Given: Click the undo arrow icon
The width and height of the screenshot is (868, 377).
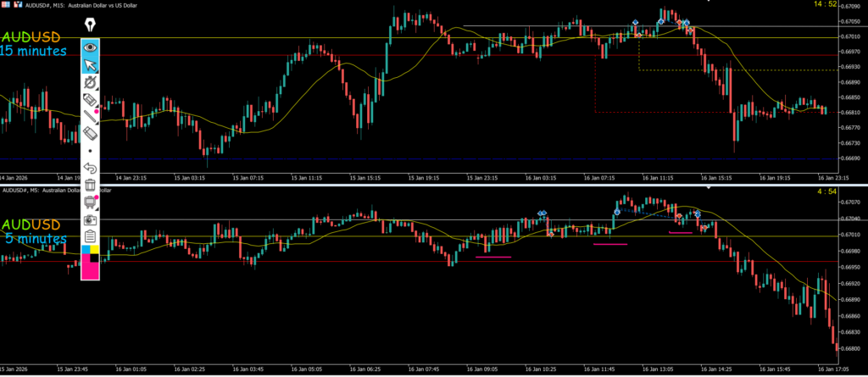Looking at the screenshot, I should 91,168.
